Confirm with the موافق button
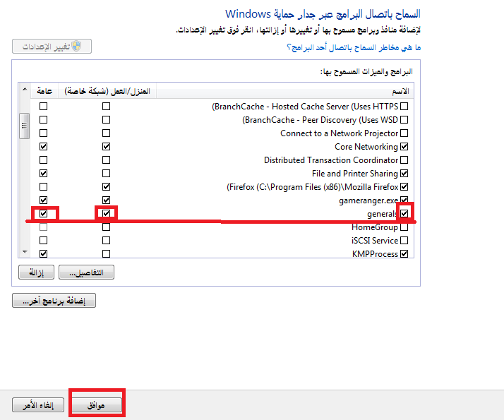The width and height of the screenshot is (504, 420). coord(97,405)
